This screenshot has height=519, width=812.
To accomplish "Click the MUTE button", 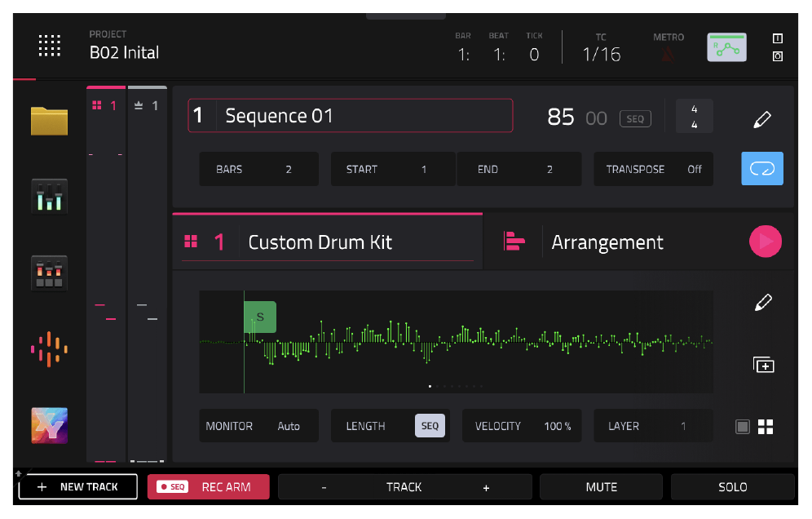I will click(601, 487).
